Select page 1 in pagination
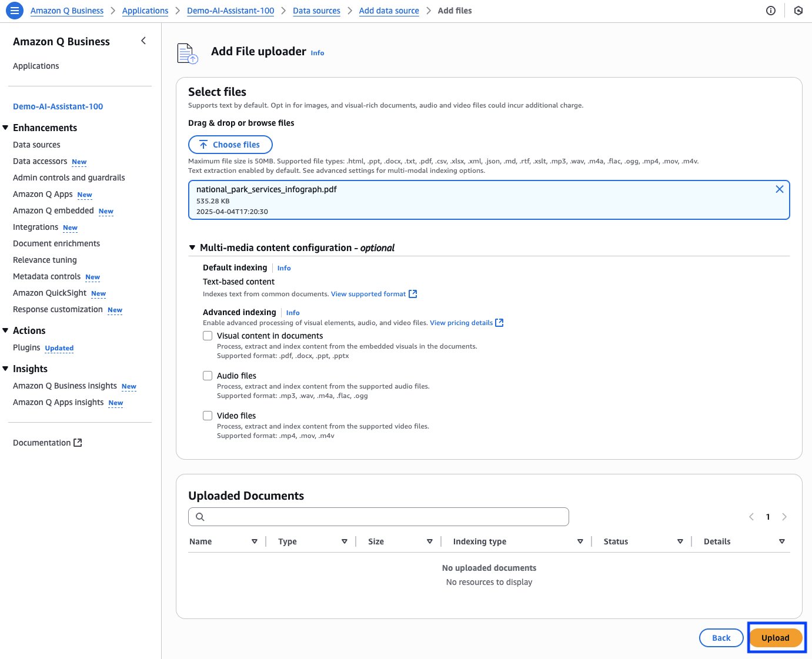The width and height of the screenshot is (812, 659). (x=768, y=517)
